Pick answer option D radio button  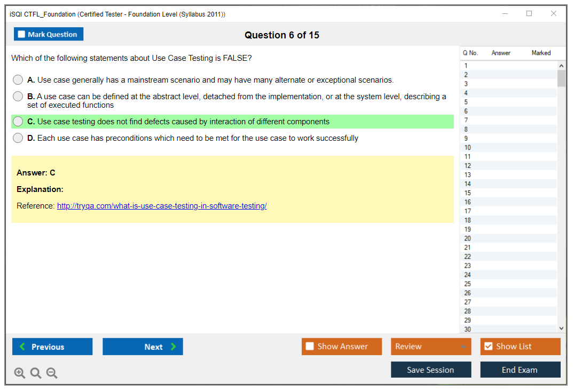(18, 138)
